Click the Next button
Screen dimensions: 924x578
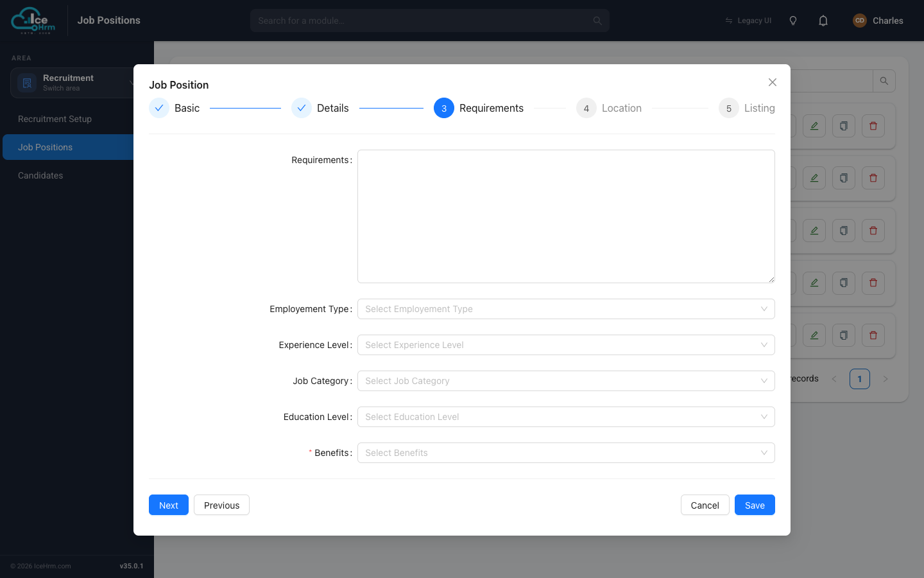tap(169, 505)
